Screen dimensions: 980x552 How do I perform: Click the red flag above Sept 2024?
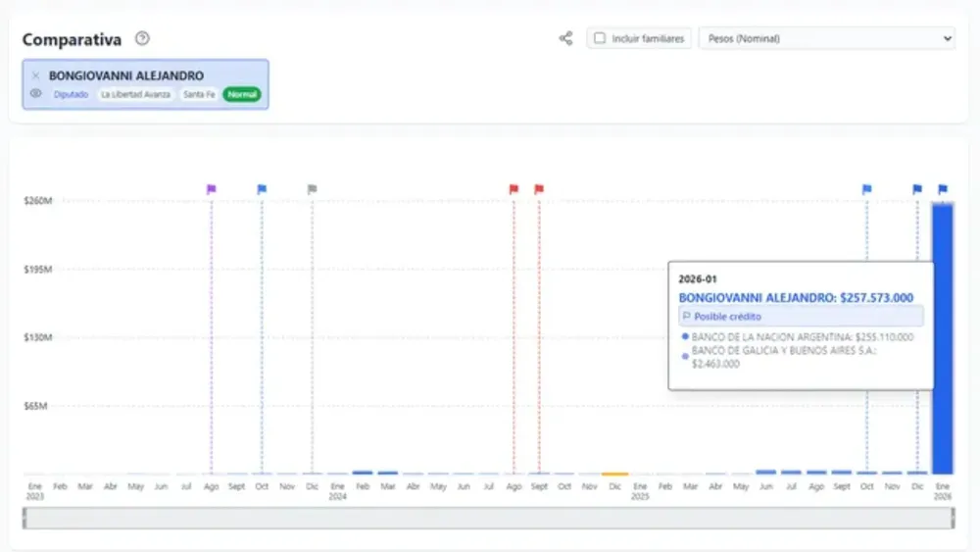[539, 188]
